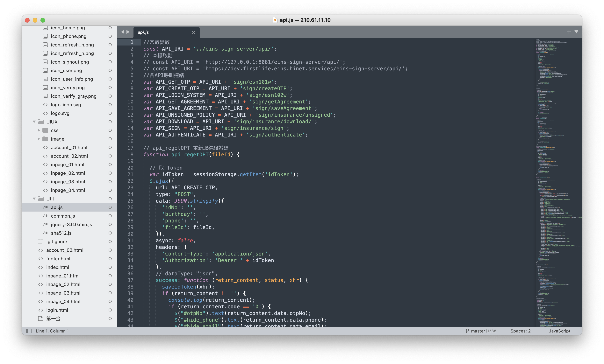This screenshot has width=604, height=364.
Task: Click window title file icon for api.js
Action: click(x=275, y=20)
